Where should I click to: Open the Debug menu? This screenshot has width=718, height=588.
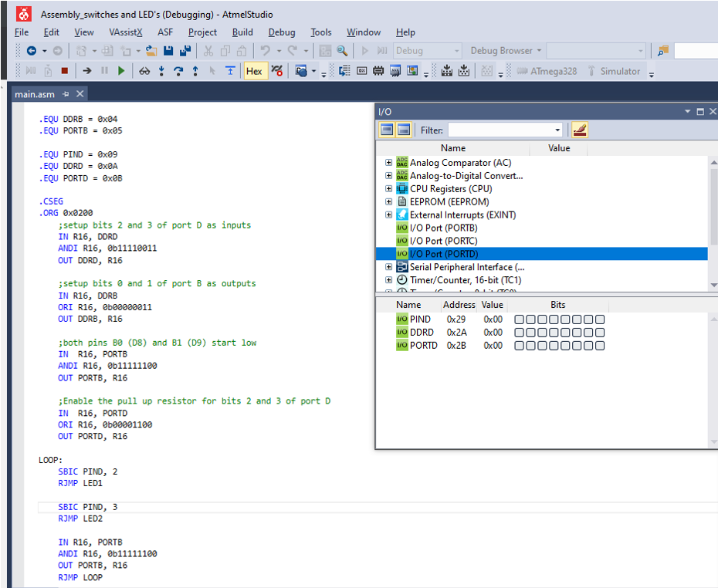pyautogui.click(x=281, y=32)
